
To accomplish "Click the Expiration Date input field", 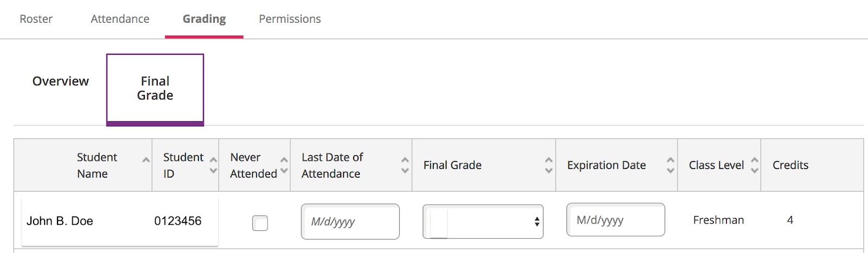I will tap(615, 220).
